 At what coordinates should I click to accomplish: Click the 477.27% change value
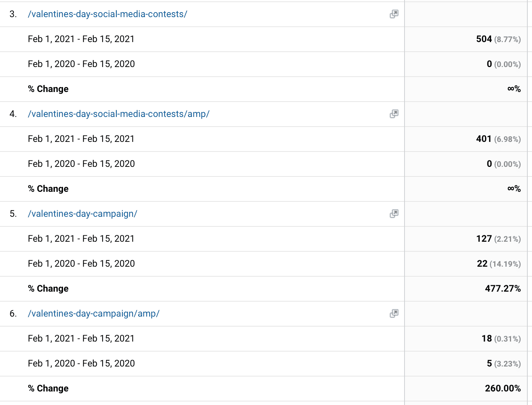coord(502,289)
